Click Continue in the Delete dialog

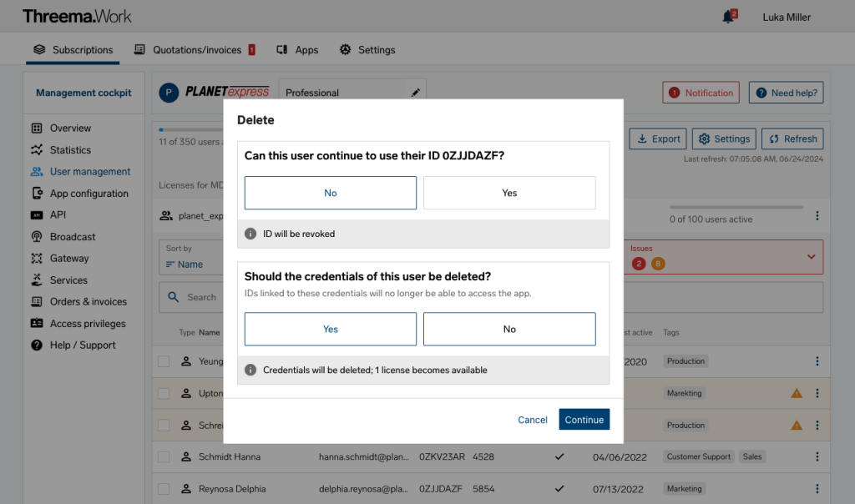coord(584,419)
